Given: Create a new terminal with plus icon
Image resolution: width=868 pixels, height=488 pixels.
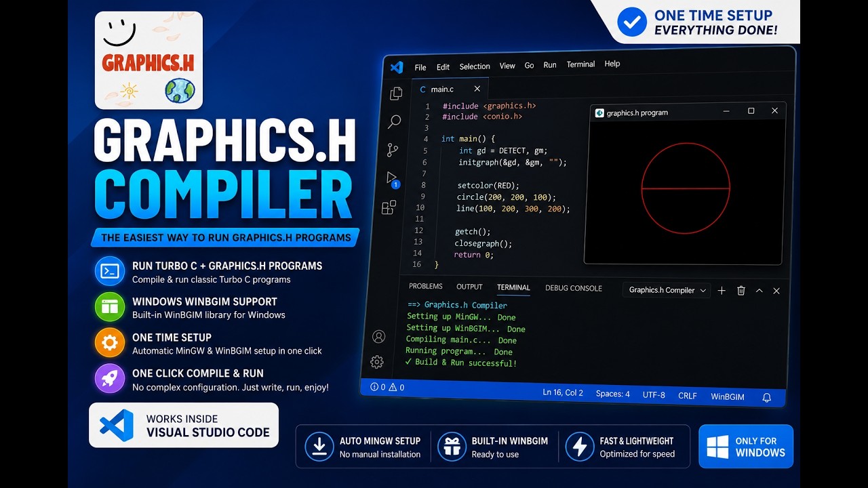Looking at the screenshot, I should [x=722, y=290].
